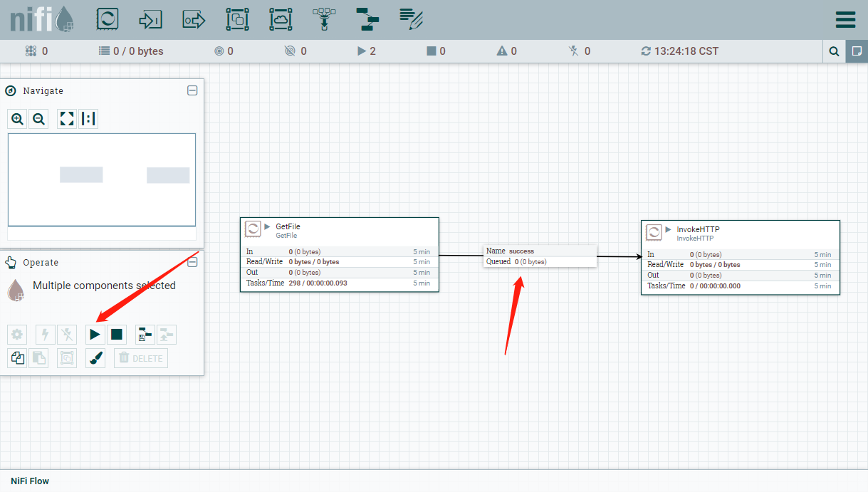This screenshot has width=868, height=492.
Task: Select the GetFile processor name
Action: click(x=288, y=226)
